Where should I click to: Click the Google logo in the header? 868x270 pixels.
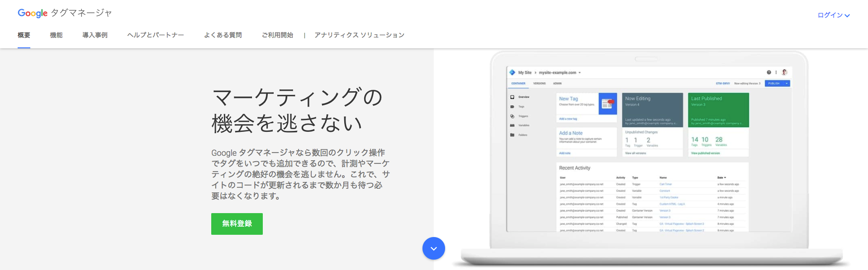coord(33,13)
